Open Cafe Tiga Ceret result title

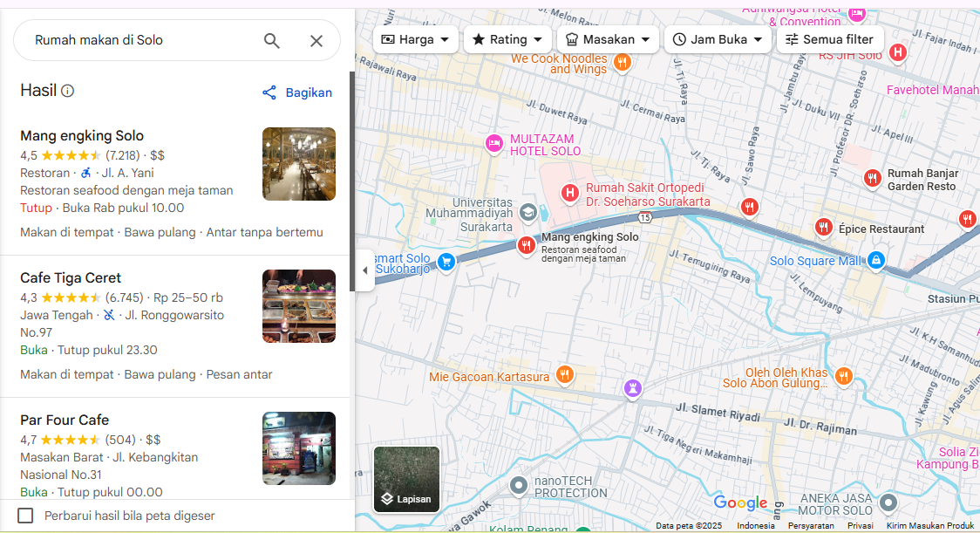coord(71,277)
